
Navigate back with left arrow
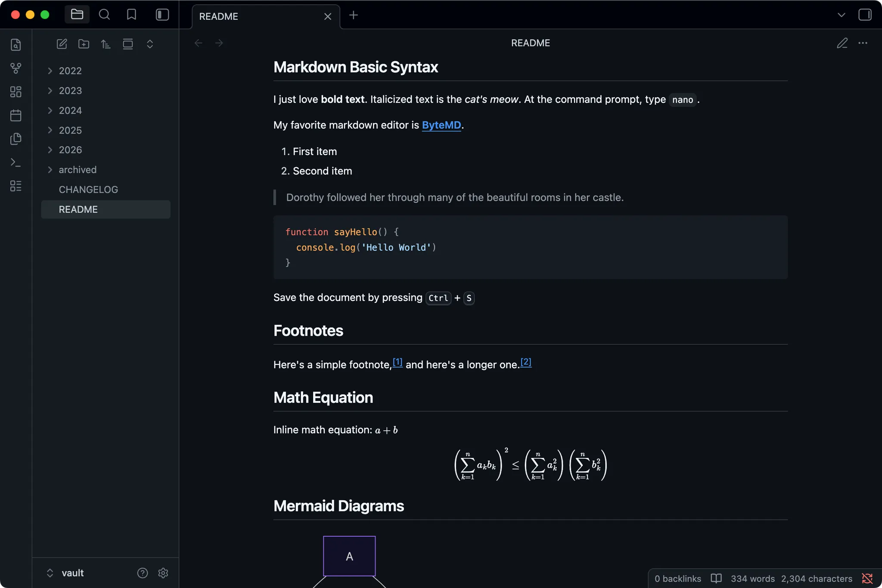pyautogui.click(x=199, y=43)
